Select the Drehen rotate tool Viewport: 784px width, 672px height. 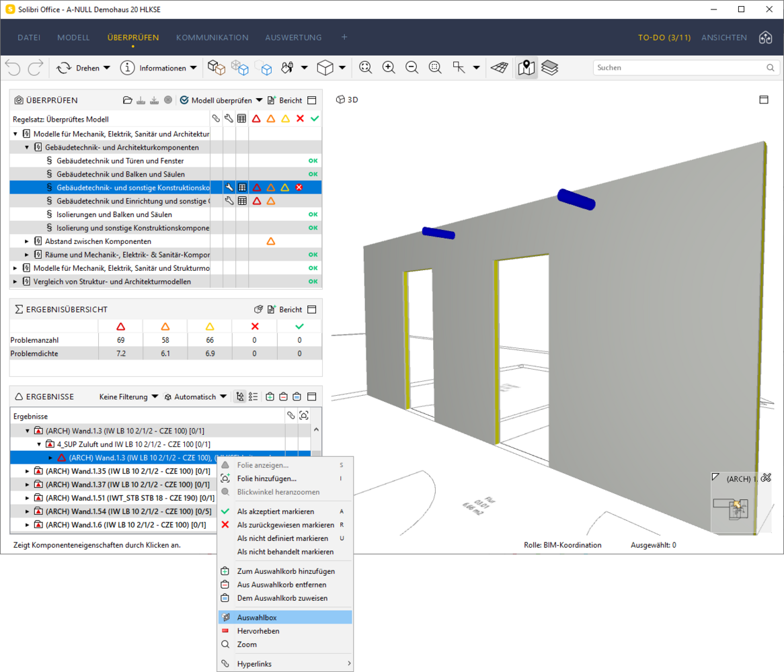click(x=78, y=68)
